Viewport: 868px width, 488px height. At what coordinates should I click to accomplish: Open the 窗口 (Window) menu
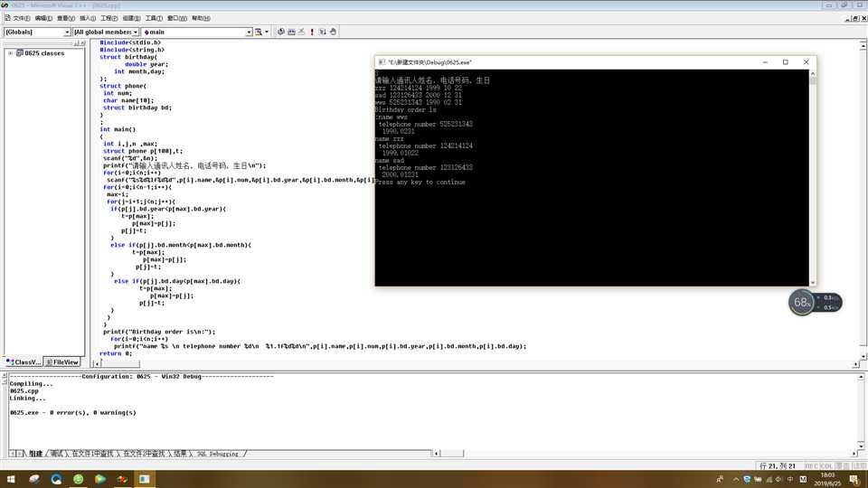[x=177, y=18]
